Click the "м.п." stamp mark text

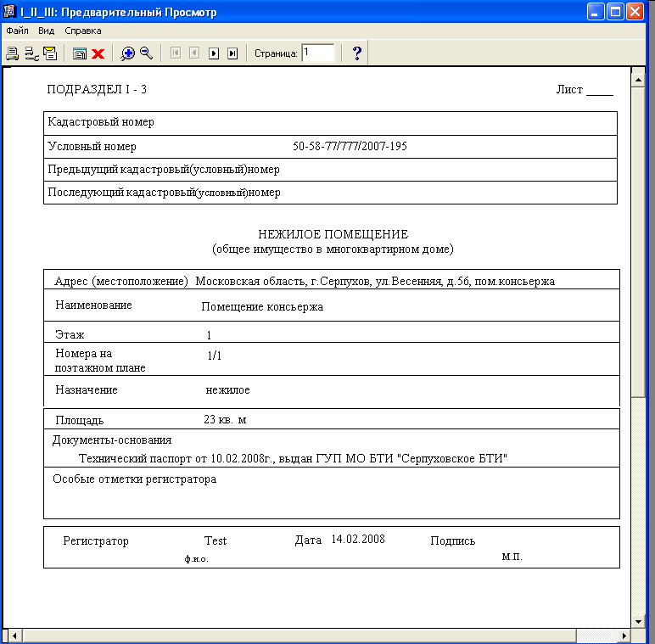coord(512,557)
